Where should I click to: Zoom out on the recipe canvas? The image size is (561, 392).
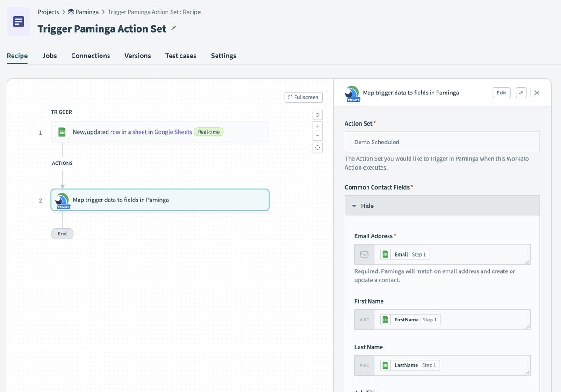coord(317,135)
